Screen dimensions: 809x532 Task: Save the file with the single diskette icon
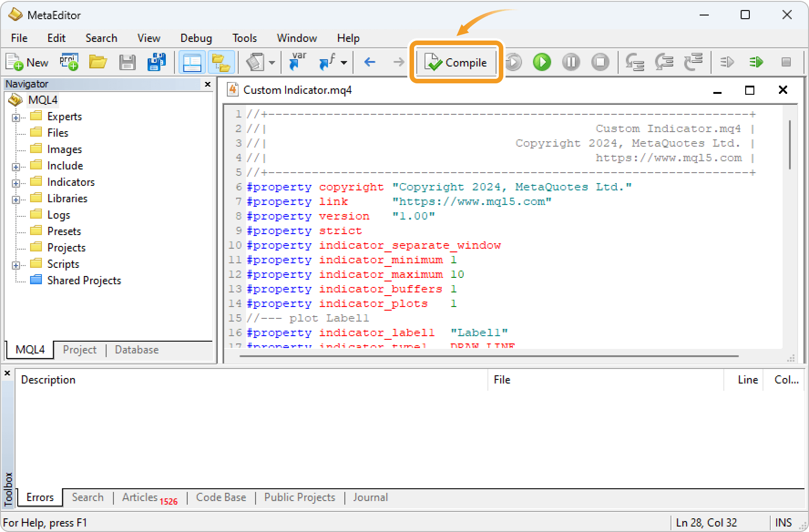[x=127, y=62]
